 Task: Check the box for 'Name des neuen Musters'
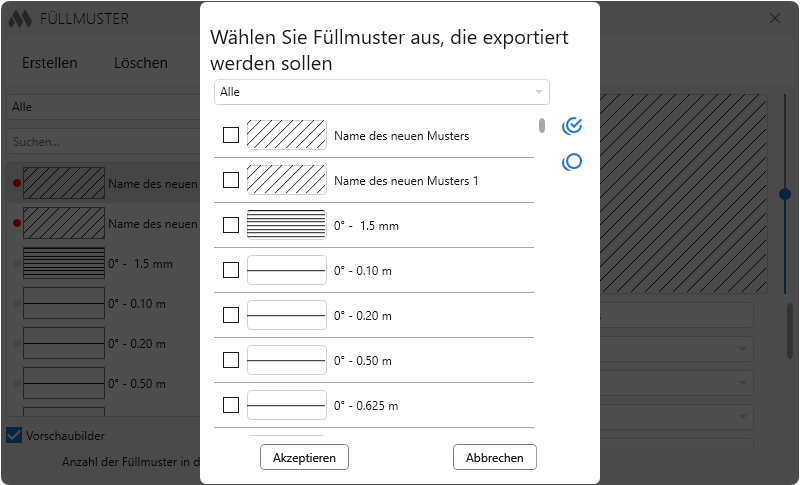click(x=231, y=135)
